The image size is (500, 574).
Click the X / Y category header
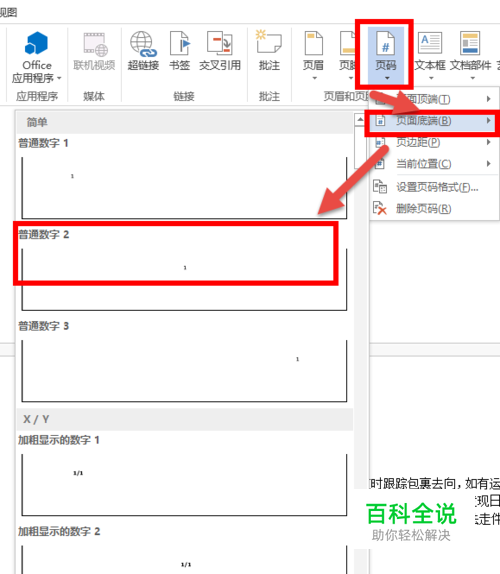[185, 420]
